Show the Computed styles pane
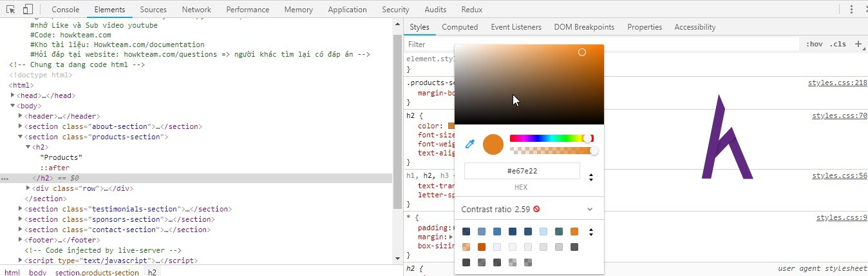This screenshot has width=868, height=276. click(x=460, y=27)
